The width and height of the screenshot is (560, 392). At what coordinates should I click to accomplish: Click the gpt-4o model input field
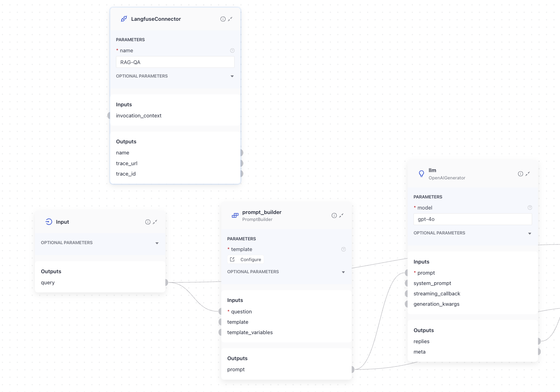pos(472,219)
